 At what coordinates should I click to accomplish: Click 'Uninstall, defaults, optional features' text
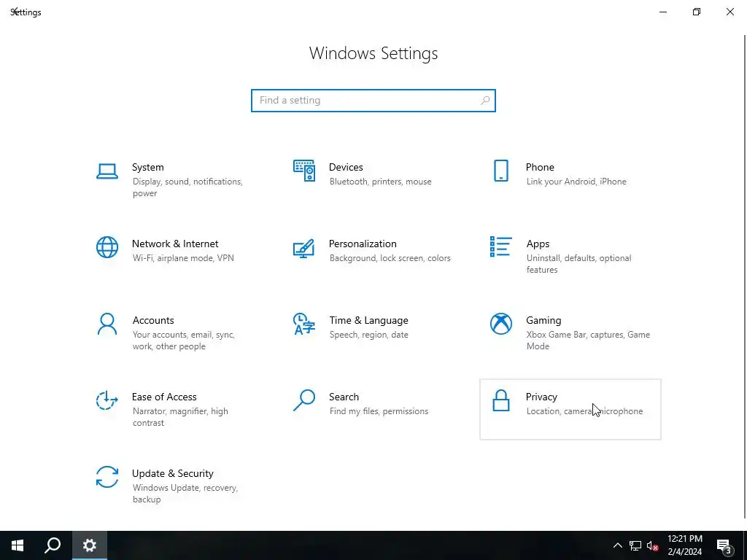(578, 264)
